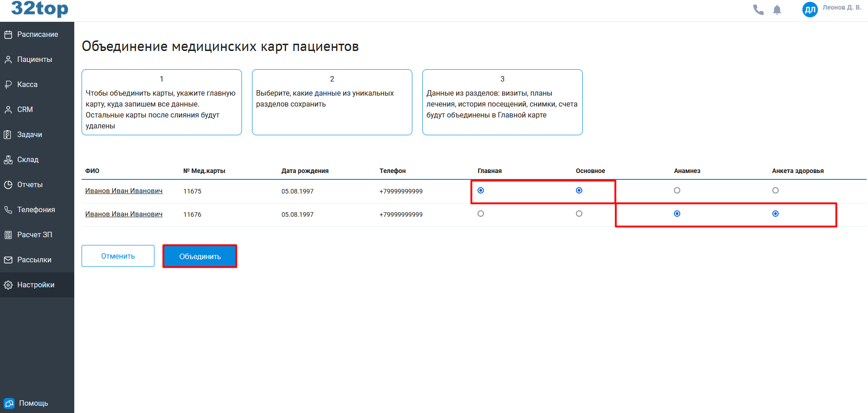Select Анамнез radio for card 11675
This screenshot has width=868, height=413.
pyautogui.click(x=677, y=190)
